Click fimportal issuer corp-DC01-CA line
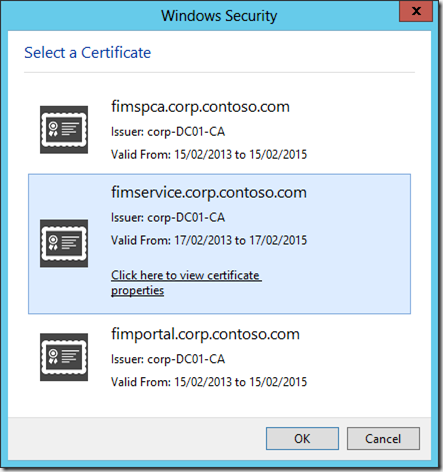The height and width of the screenshot is (472, 443). [x=168, y=359]
